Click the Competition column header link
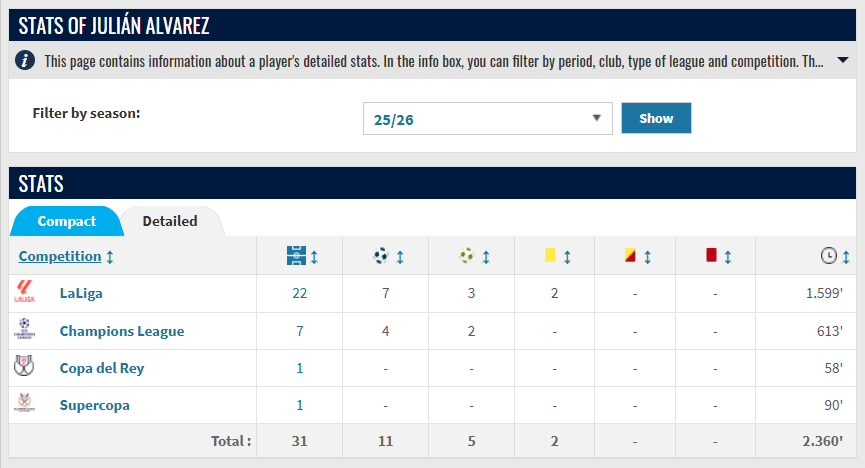Image resolution: width=865 pixels, height=468 pixels. [60, 256]
